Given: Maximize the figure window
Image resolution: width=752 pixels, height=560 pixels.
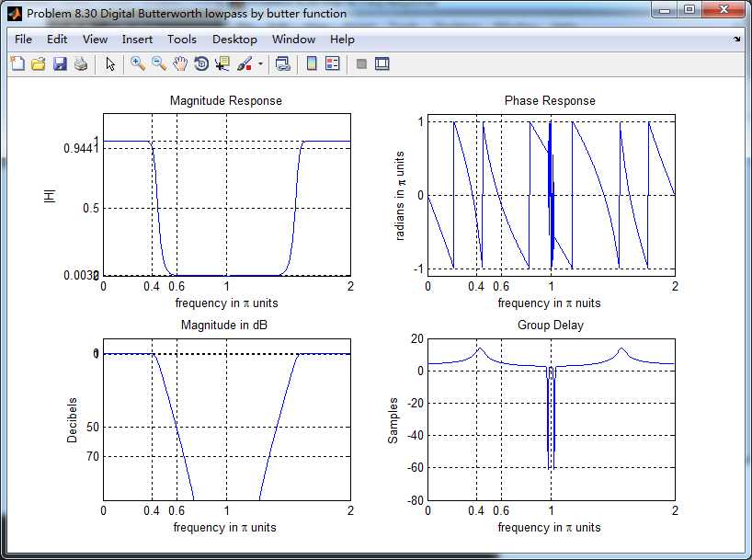Looking at the screenshot, I should pos(689,9).
